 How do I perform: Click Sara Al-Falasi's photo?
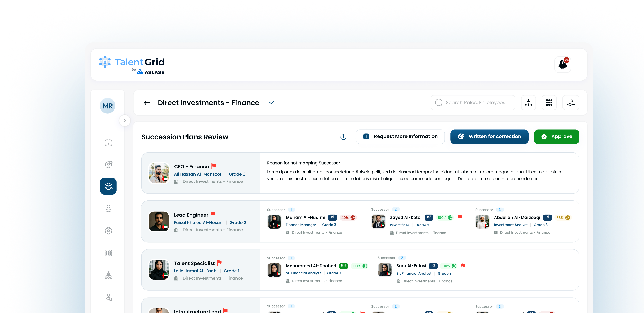pos(385,270)
